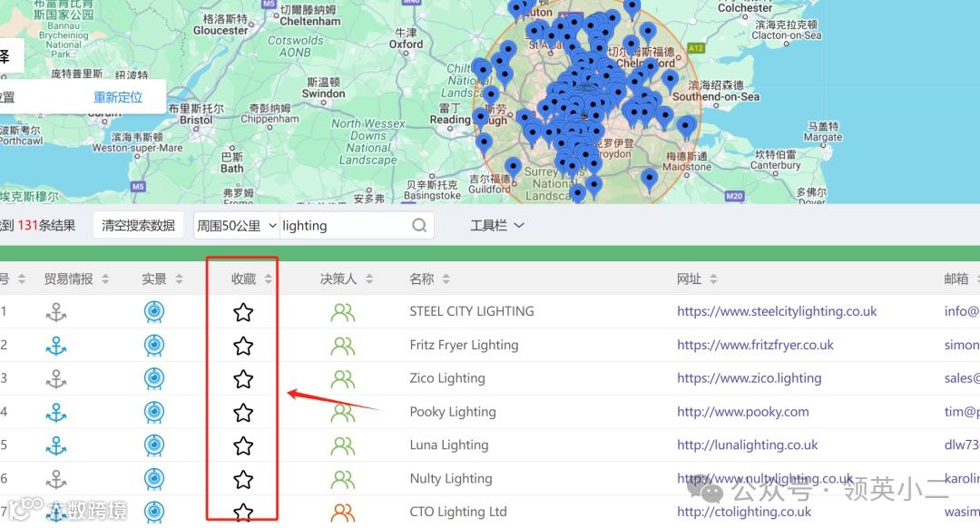The image size is (980, 528).
Task: Click the trade intelligence anchor for STEEL CITY LIGHTING
Action: 56,312
